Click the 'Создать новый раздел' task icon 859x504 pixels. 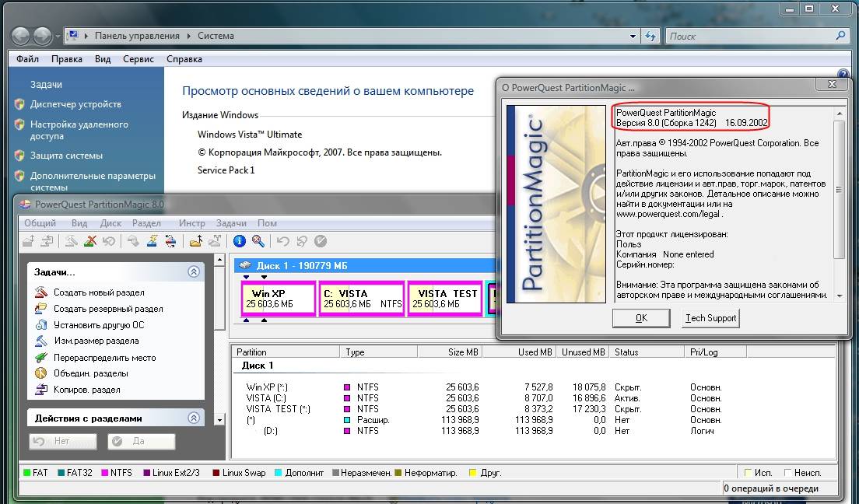point(41,292)
